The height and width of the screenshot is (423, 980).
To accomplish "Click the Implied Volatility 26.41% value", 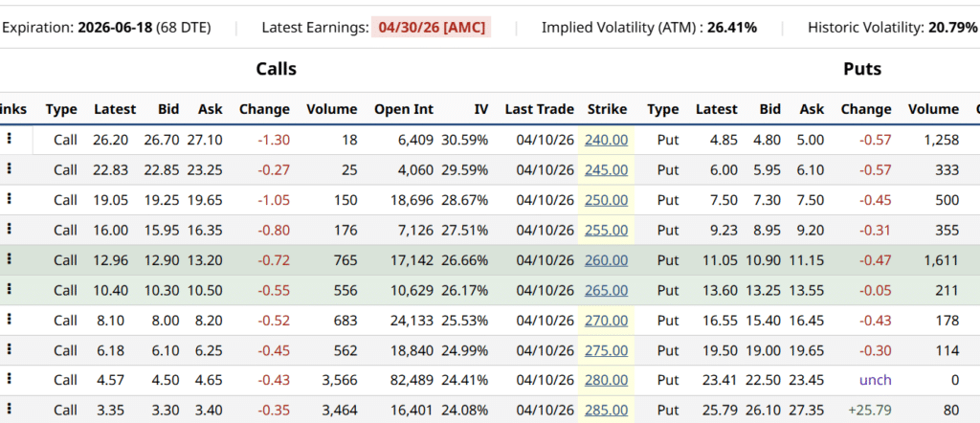I will click(x=732, y=28).
